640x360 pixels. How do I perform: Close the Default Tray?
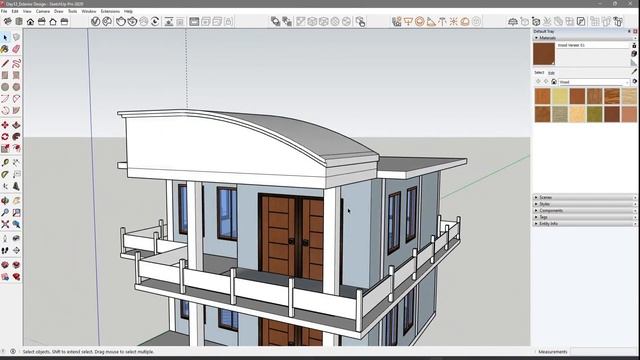pos(635,31)
